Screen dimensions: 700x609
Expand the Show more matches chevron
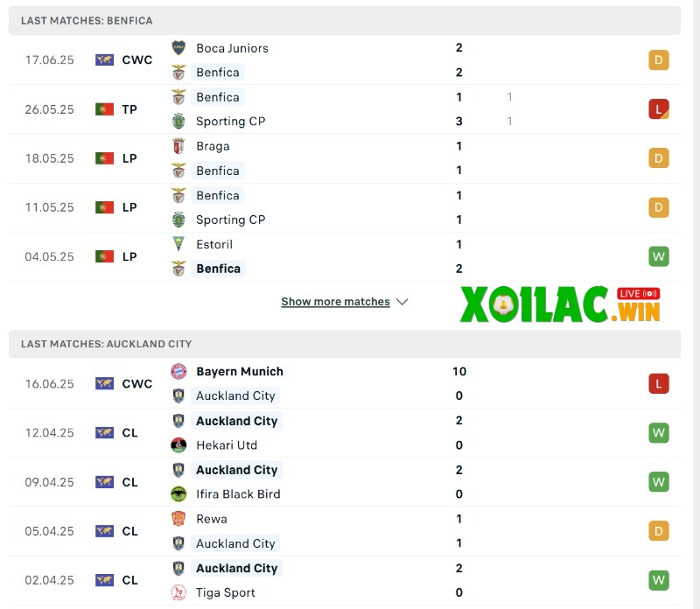click(402, 302)
